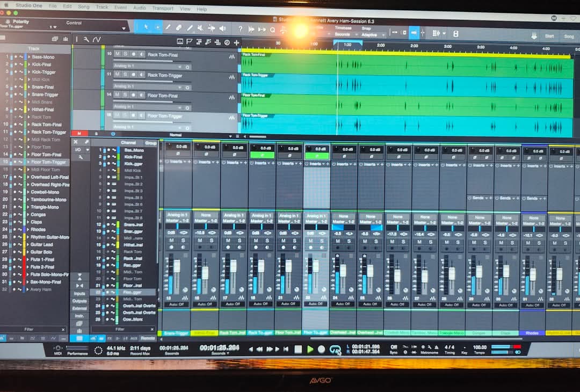Mute the Rhodes mixer channel
This screenshot has width=580, height=392.
[x=528, y=243]
